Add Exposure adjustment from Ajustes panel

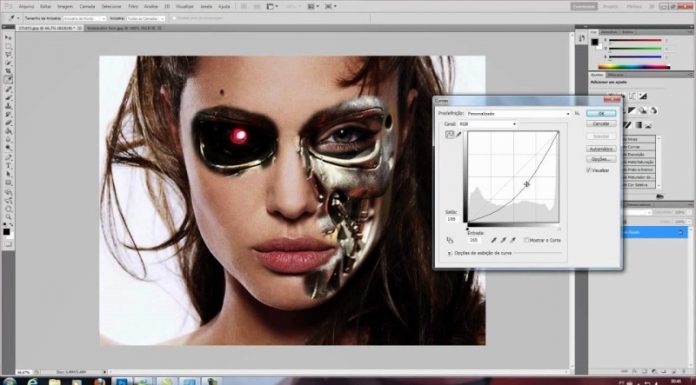tap(643, 96)
